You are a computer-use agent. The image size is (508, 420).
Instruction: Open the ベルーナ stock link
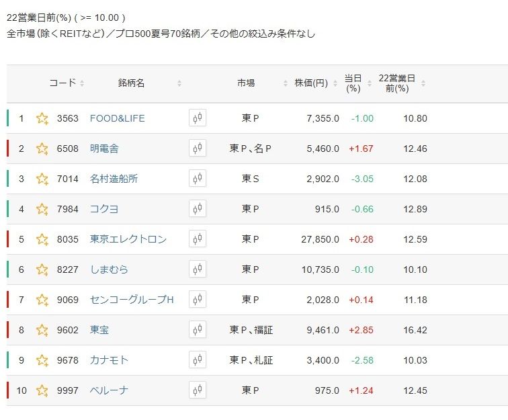pos(109,390)
